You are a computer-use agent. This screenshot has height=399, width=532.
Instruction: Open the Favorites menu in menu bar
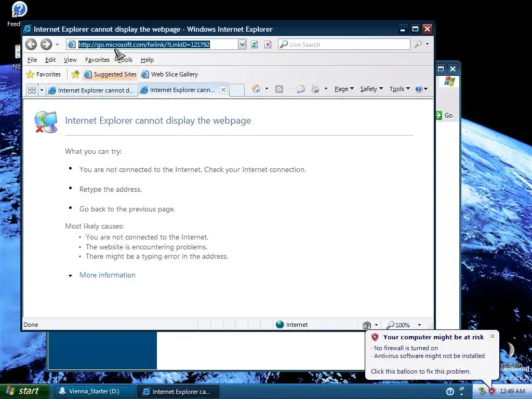(x=97, y=60)
